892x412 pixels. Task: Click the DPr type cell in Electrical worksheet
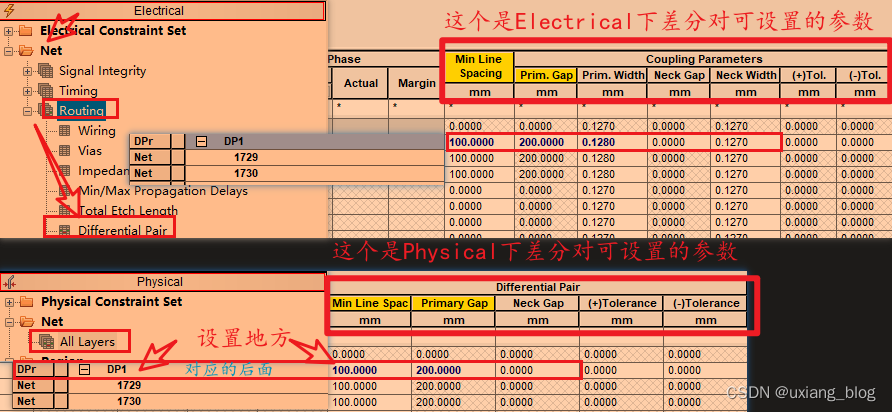[150, 142]
